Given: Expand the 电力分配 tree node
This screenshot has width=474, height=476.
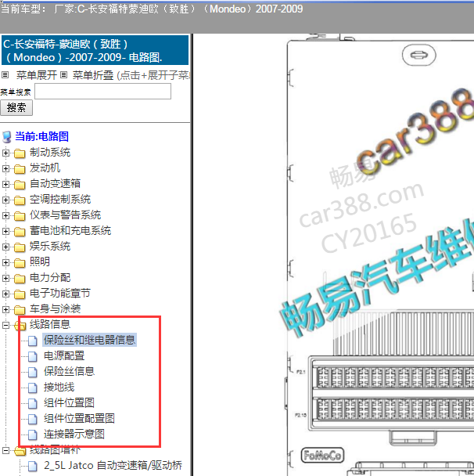Looking at the screenshot, I should [5, 278].
